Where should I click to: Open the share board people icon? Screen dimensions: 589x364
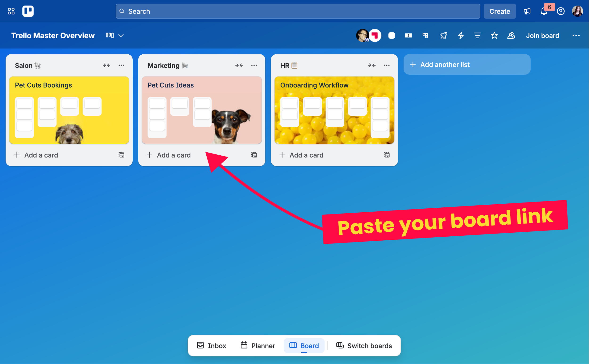pyautogui.click(x=511, y=36)
